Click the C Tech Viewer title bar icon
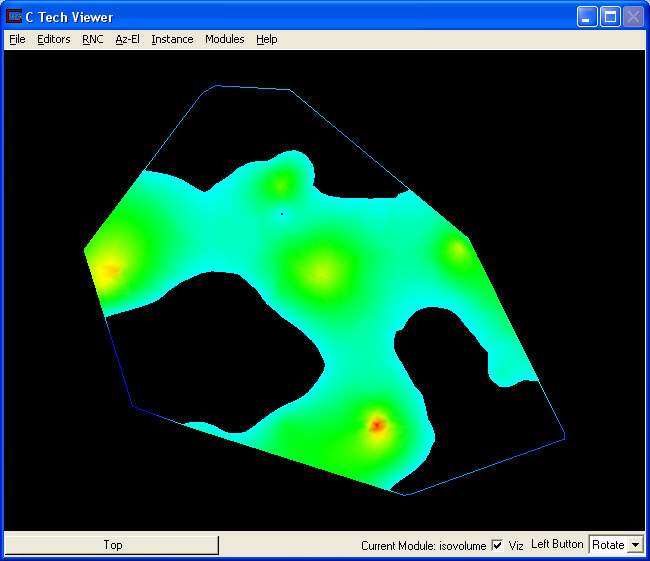650x561 pixels. click(14, 17)
